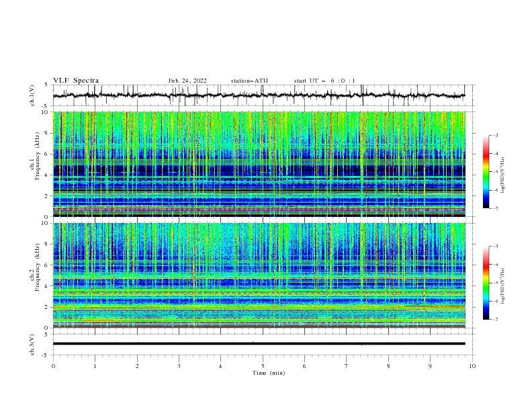Click the date 'Feb. 24, 2022'
The height and width of the screenshot is (411, 532).
coord(187,81)
